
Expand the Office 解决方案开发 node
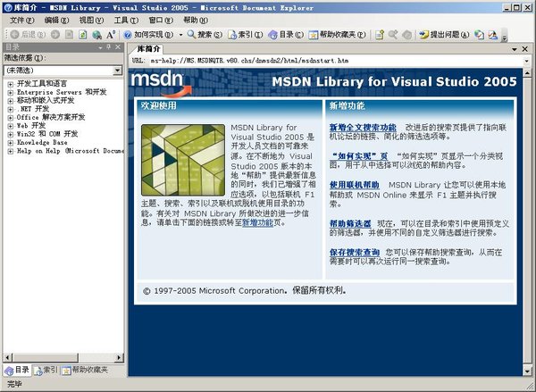tap(11, 118)
